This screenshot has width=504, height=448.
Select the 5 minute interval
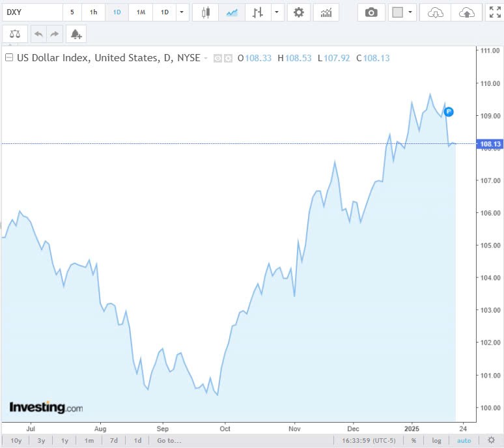(x=72, y=12)
